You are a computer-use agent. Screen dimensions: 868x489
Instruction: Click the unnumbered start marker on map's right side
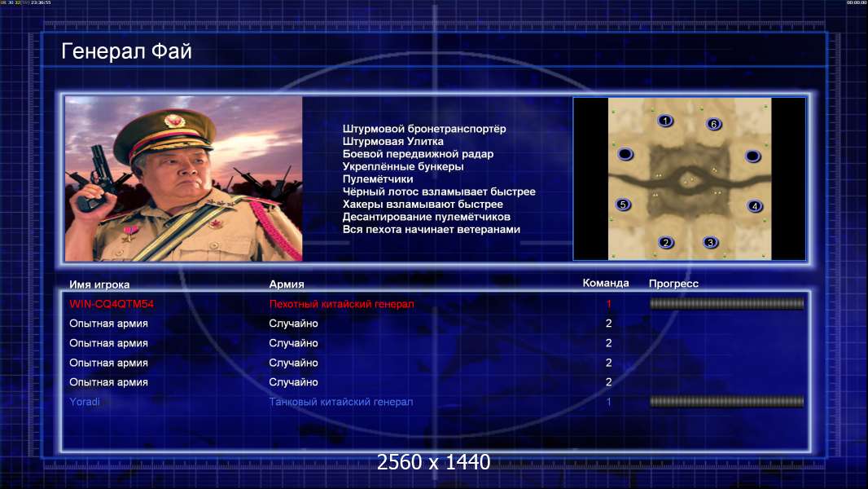click(x=752, y=156)
